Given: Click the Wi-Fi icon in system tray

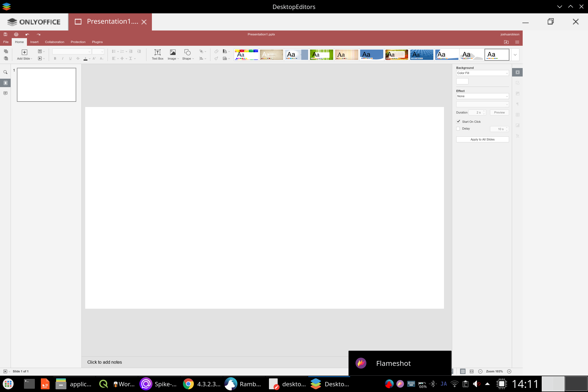Looking at the screenshot, I should (454, 384).
